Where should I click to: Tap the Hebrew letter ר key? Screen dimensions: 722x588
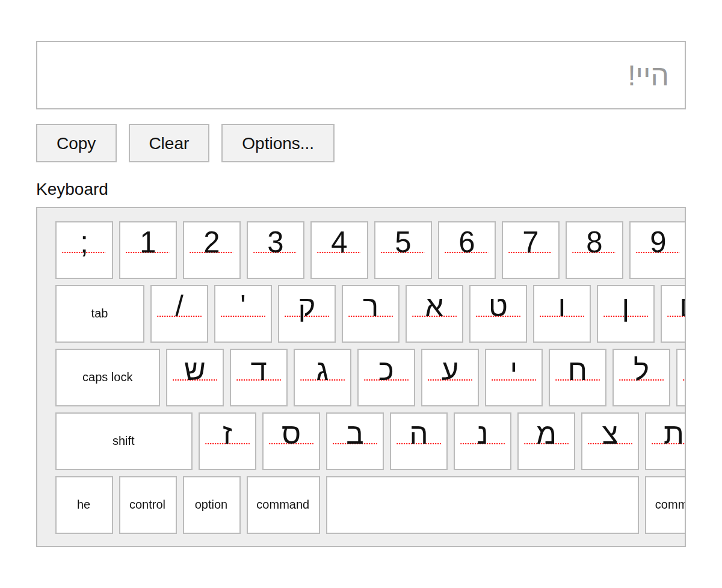click(x=371, y=314)
